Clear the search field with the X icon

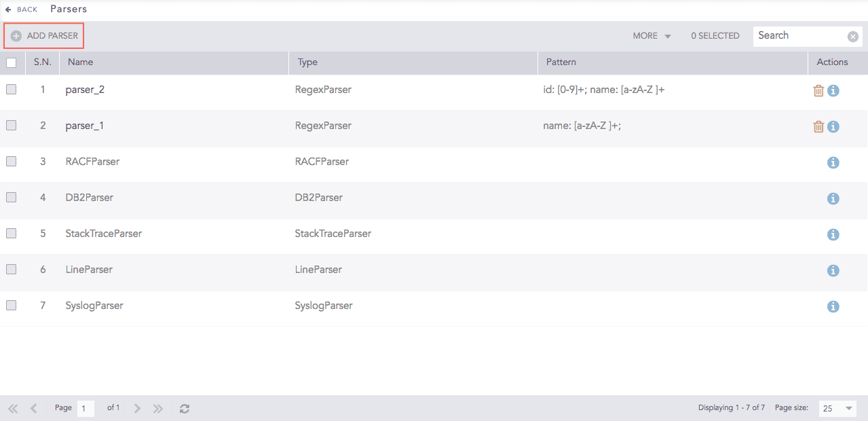point(852,36)
